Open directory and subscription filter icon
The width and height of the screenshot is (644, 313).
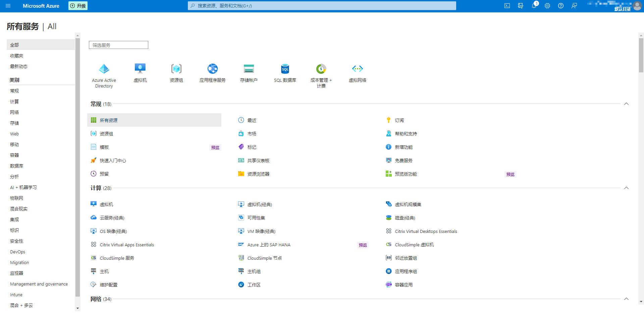(521, 6)
